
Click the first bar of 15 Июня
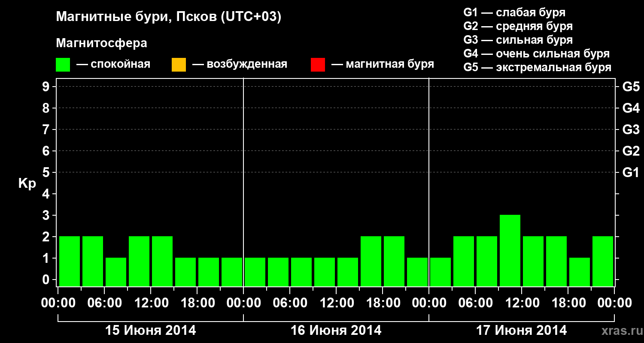[x=70, y=261]
